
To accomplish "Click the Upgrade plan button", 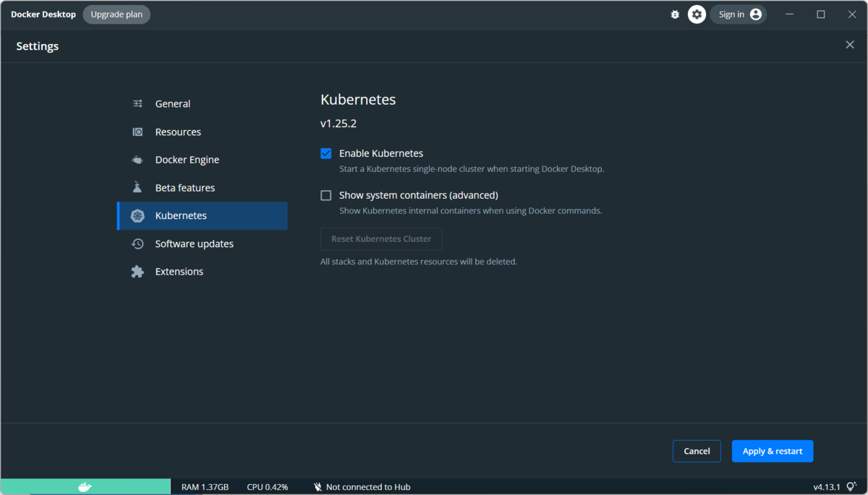I will coord(116,14).
